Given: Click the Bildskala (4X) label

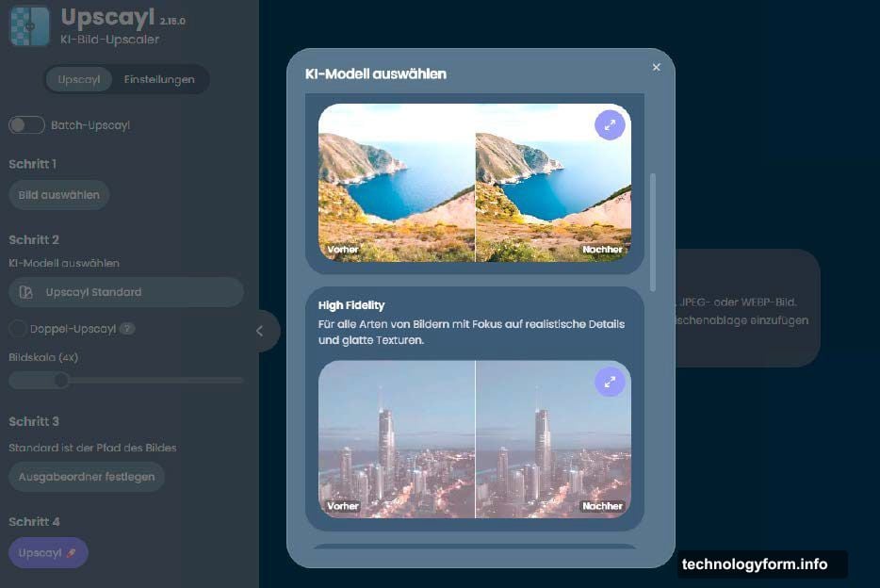Looking at the screenshot, I should pos(43,357).
